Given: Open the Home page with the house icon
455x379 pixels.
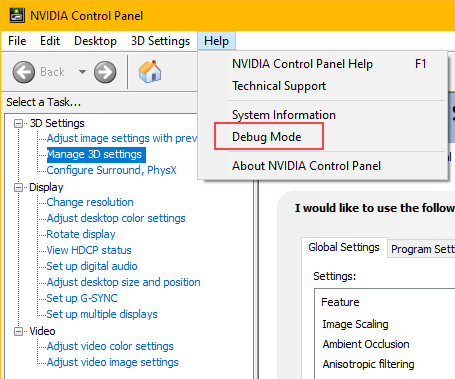Looking at the screenshot, I should 150,71.
